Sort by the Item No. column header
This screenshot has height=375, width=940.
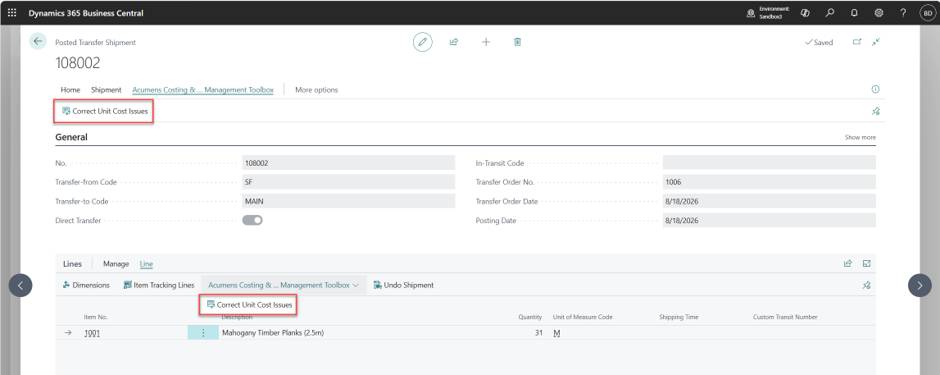(x=95, y=317)
